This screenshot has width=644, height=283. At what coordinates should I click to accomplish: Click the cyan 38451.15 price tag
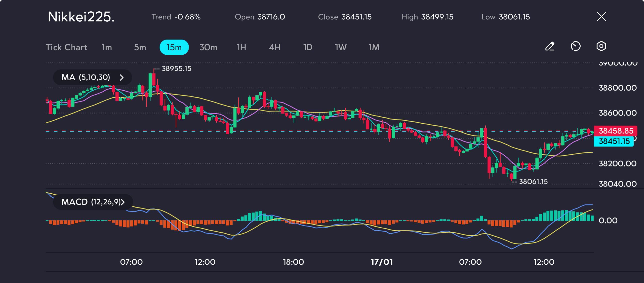[614, 141]
